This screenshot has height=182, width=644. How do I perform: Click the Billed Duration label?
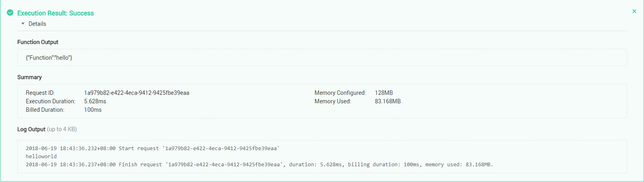[x=45, y=110]
